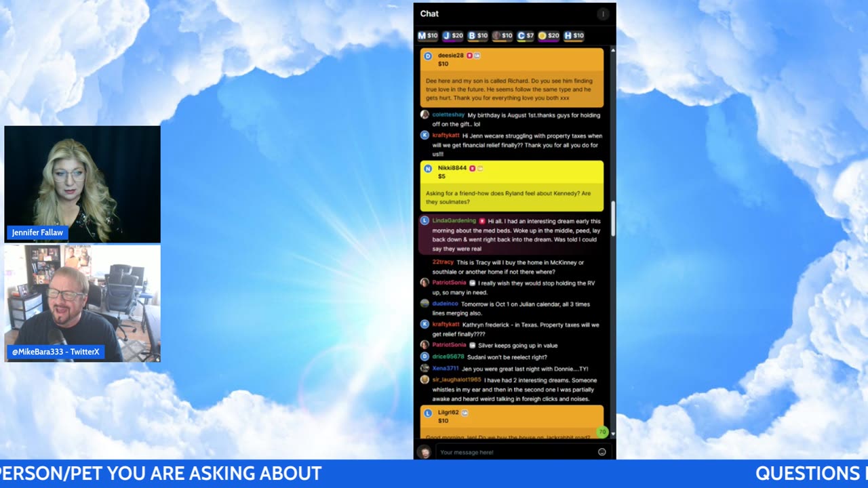Click the MikeBara333 webcam feed

83,304
